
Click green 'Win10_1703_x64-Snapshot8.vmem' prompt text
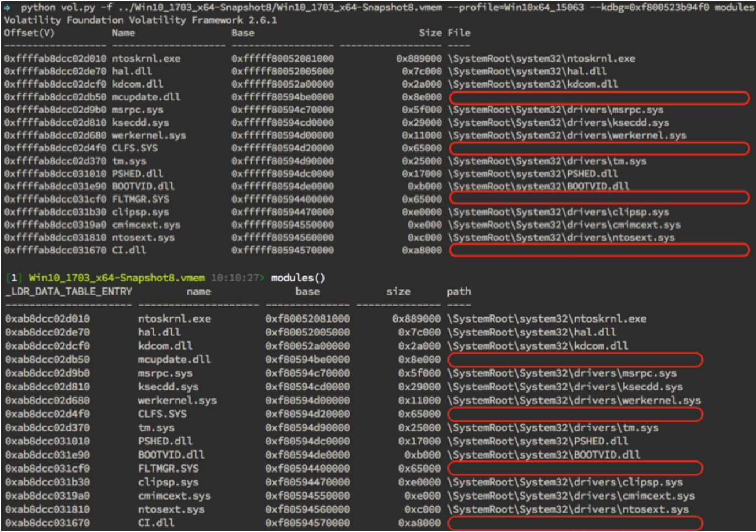click(x=117, y=278)
